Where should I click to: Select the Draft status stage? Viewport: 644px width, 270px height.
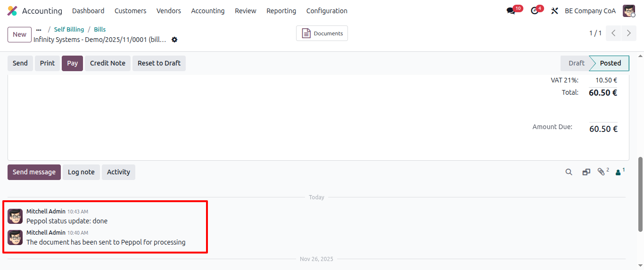pos(576,63)
